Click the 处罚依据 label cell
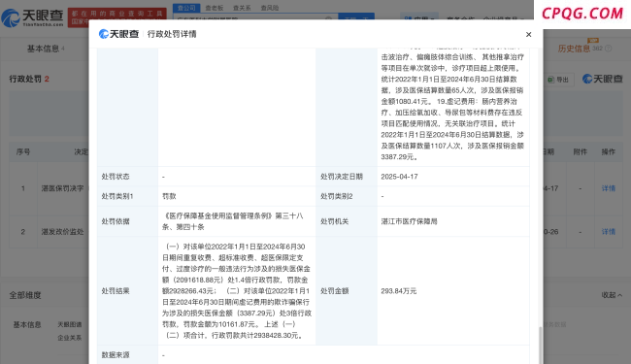631x364 pixels. [x=127, y=221]
